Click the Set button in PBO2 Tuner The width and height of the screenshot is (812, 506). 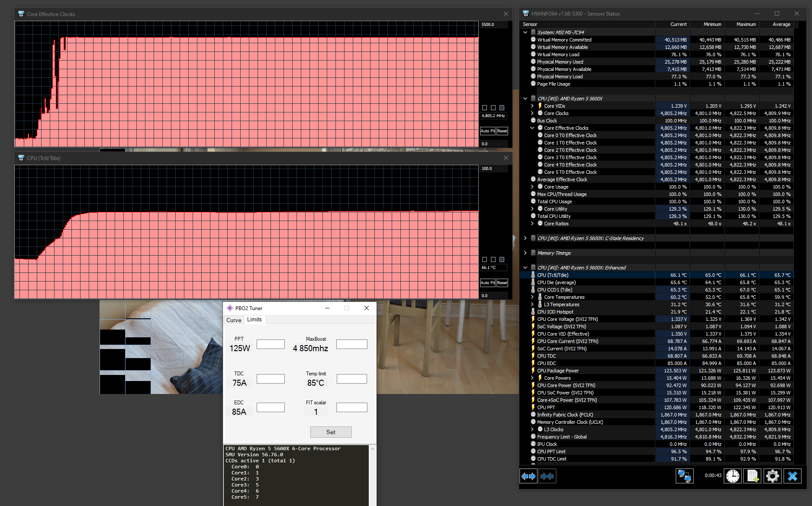click(331, 432)
